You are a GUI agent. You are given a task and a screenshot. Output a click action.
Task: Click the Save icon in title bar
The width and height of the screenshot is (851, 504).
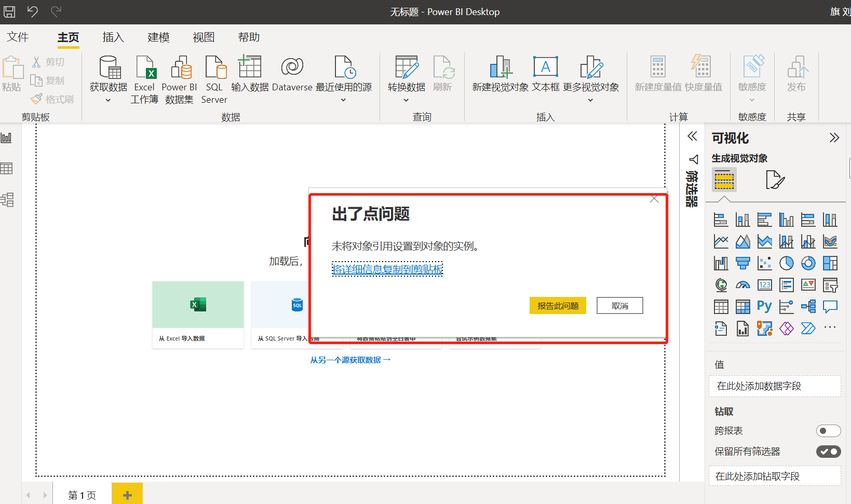(x=9, y=11)
